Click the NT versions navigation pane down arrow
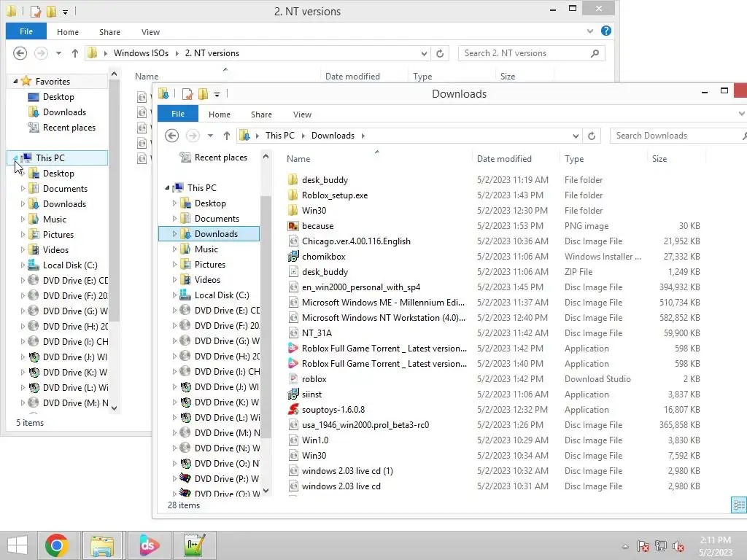 coord(114,408)
